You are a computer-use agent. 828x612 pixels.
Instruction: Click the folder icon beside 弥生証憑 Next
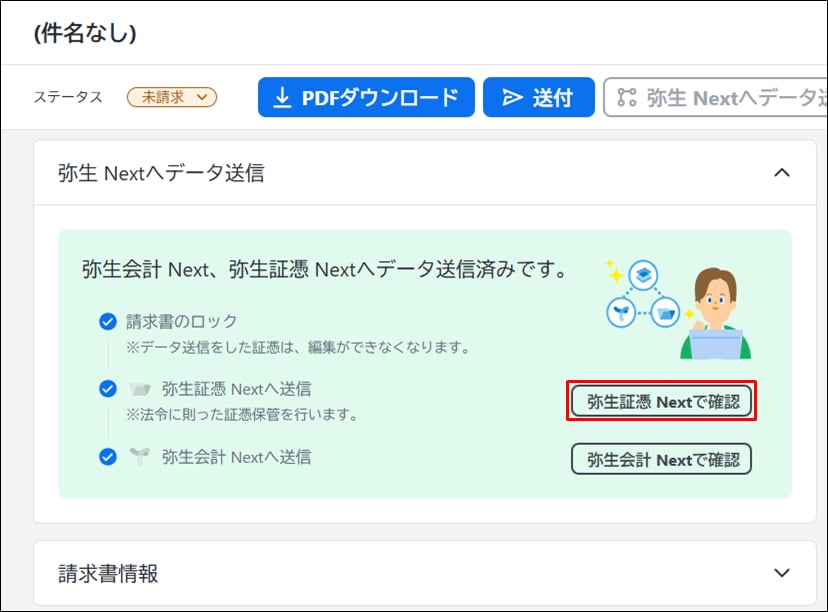pyautogui.click(x=140, y=389)
